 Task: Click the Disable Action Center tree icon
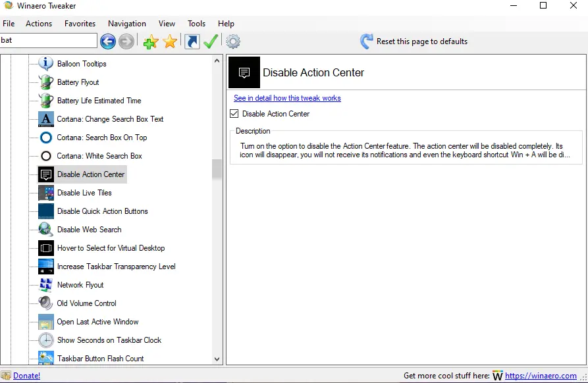pyautogui.click(x=45, y=174)
